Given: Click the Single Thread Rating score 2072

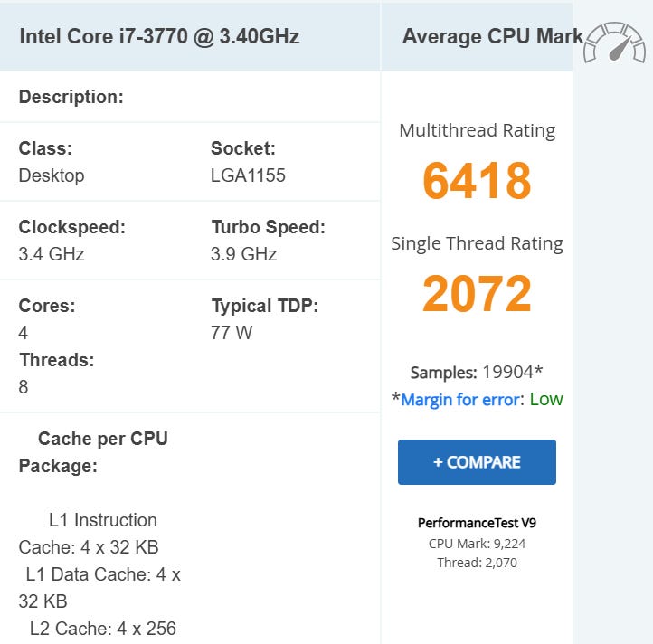Looking at the screenshot, I should point(477,294).
